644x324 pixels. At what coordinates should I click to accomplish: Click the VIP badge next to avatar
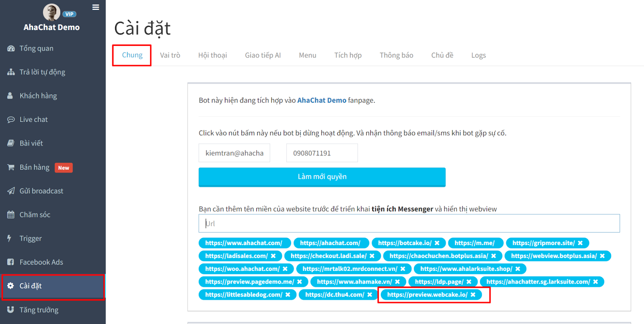69,14
